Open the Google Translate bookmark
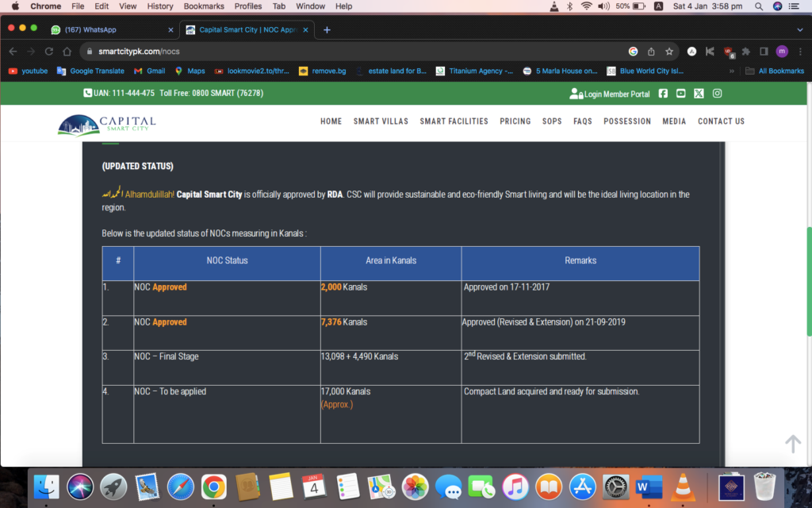This screenshot has height=508, width=812. [x=90, y=71]
